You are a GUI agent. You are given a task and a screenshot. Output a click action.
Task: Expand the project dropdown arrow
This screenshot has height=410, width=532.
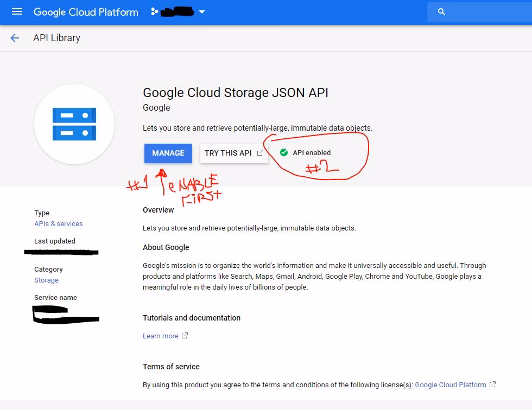pyautogui.click(x=202, y=12)
